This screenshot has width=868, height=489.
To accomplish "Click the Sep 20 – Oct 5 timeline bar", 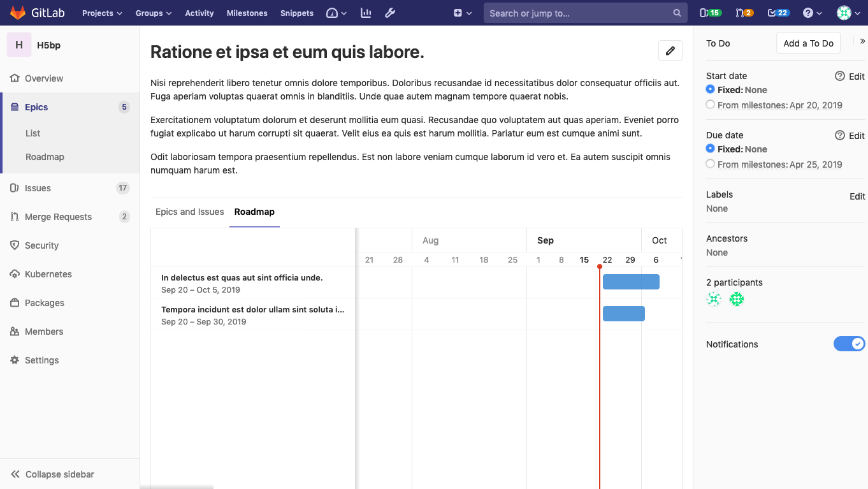I will coord(631,282).
